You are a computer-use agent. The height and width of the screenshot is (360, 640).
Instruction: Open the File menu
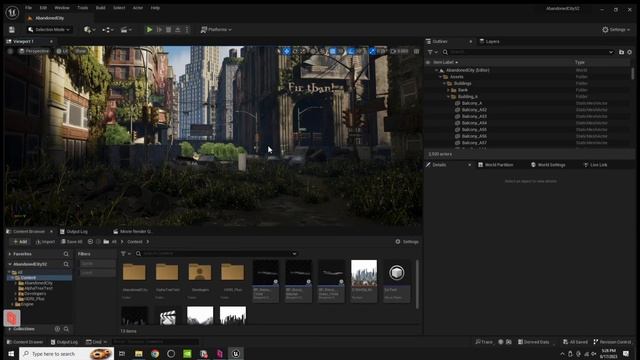click(28, 8)
